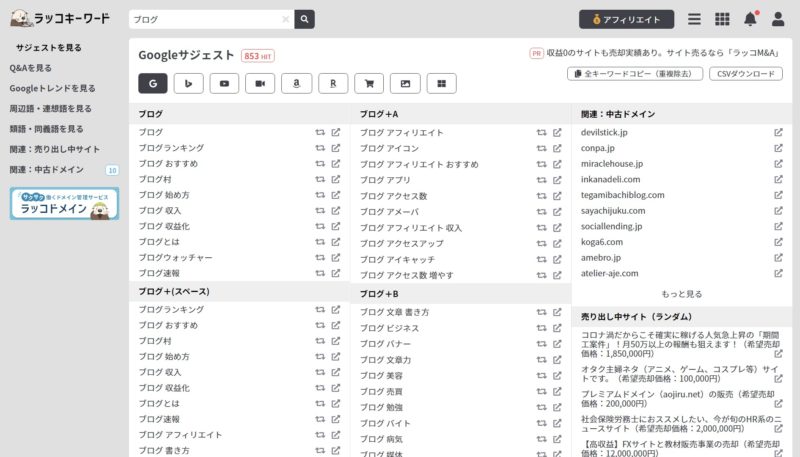Select the video camera suggest source tab
Image resolution: width=800 pixels, height=457 pixels.
260,84
